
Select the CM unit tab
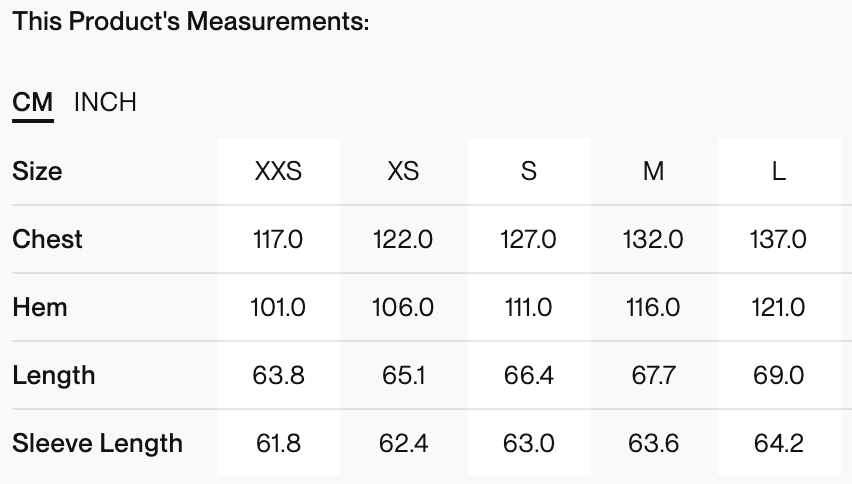point(33,102)
